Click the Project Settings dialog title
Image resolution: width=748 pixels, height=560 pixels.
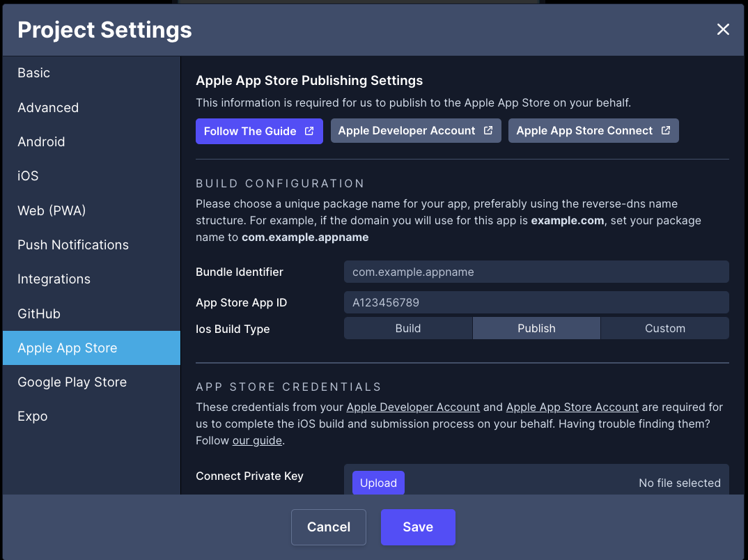coord(104,29)
